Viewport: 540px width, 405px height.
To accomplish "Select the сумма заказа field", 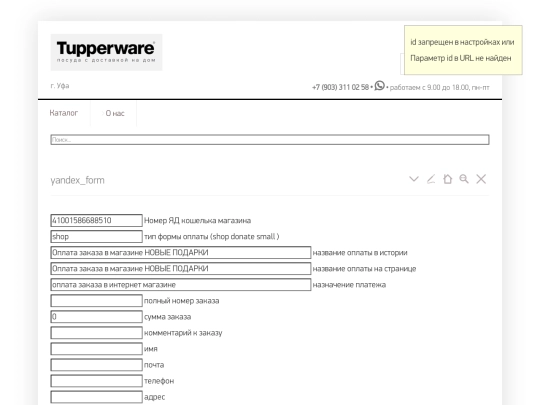I will click(96, 317).
